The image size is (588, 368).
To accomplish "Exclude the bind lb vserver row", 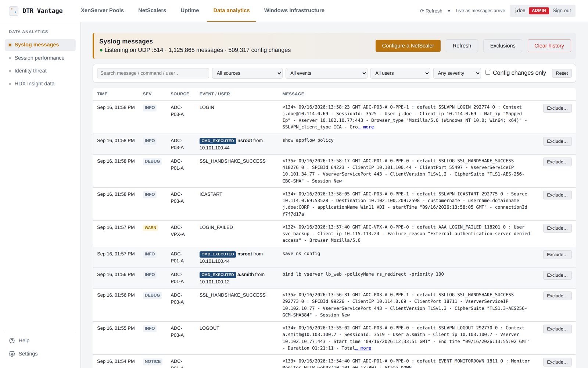I will [x=557, y=275].
